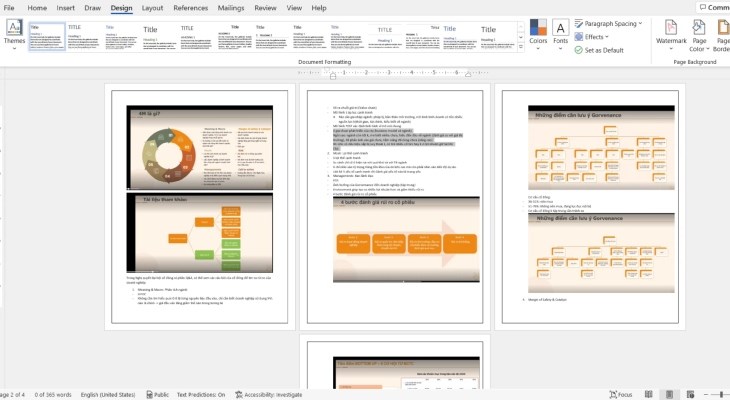Open the Effects dropdown

[x=592, y=37]
